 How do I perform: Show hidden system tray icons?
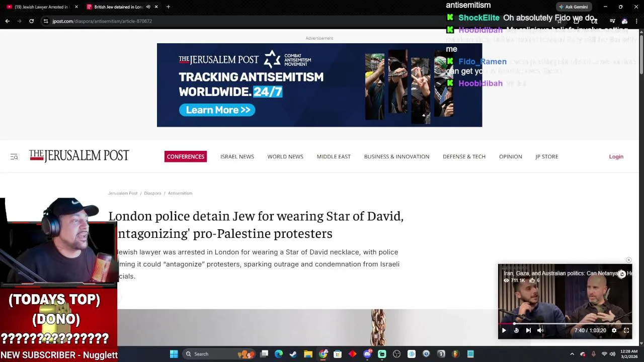[x=572, y=354]
